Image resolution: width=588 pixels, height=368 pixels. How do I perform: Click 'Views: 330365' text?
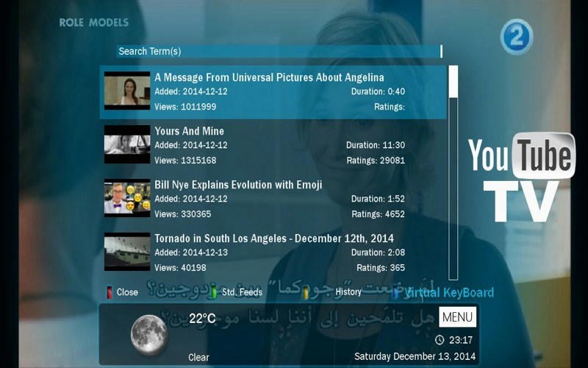182,214
